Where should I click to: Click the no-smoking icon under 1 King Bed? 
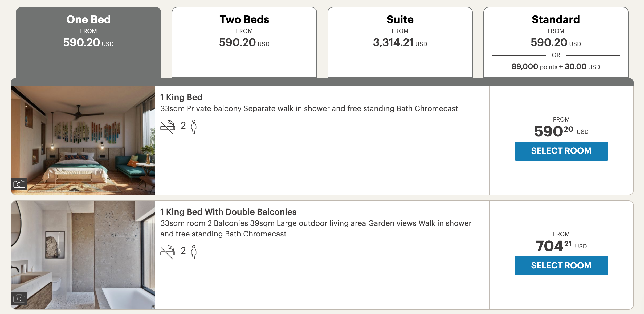pyautogui.click(x=168, y=127)
